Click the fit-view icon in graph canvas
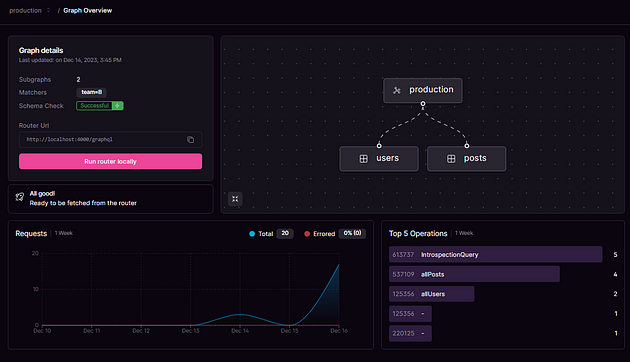Viewport: 630px width, 362px height. [x=235, y=199]
